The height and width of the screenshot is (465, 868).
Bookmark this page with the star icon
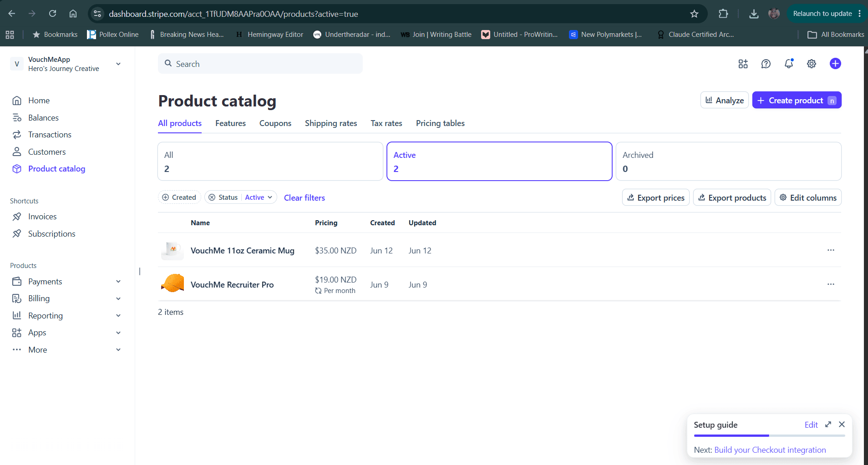[694, 14]
